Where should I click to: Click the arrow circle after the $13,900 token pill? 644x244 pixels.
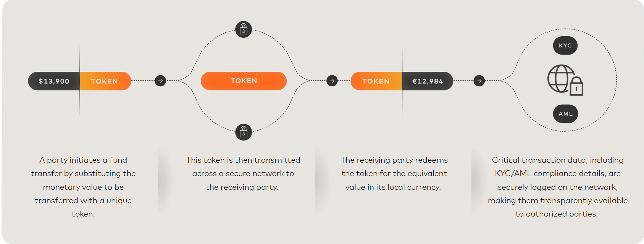pyautogui.click(x=160, y=81)
